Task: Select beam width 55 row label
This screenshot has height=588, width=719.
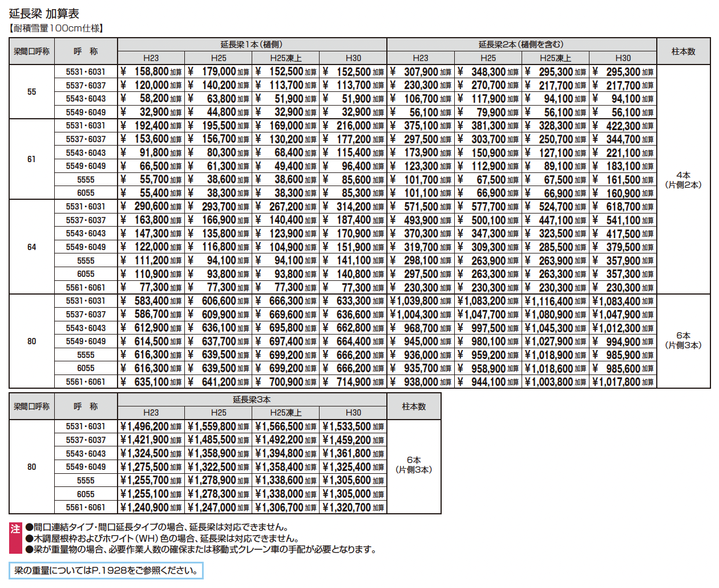Action: point(31,92)
